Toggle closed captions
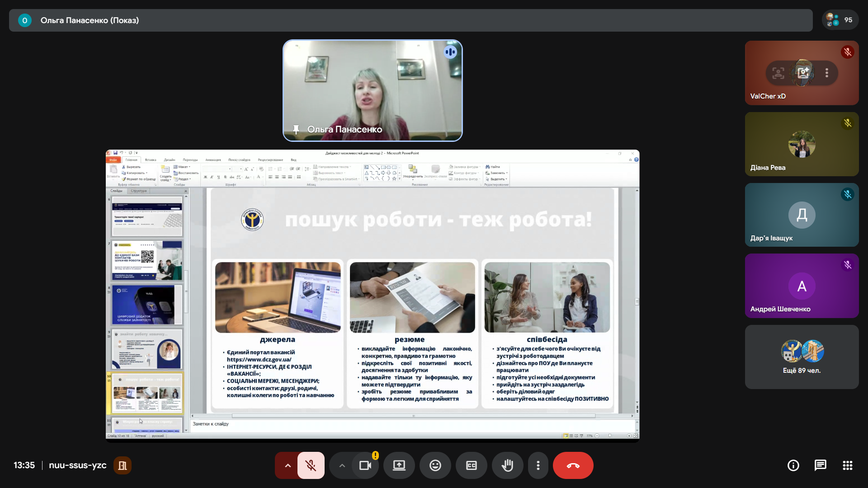The image size is (868, 488). [x=471, y=465]
